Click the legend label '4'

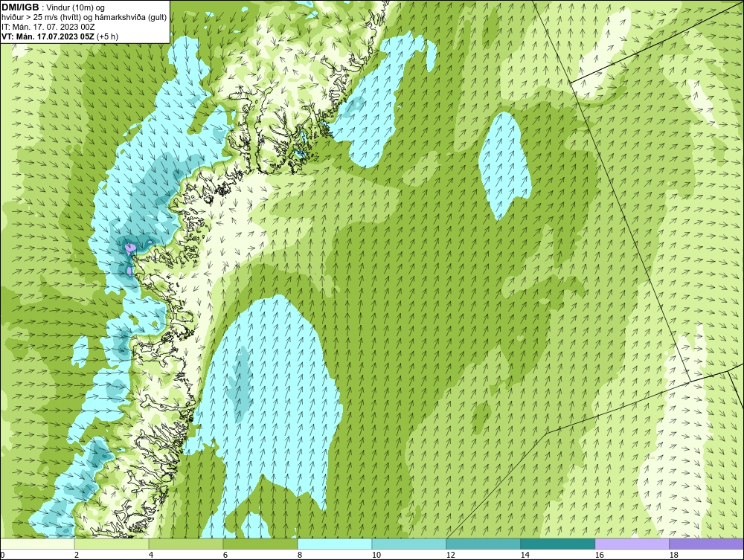coord(151,555)
